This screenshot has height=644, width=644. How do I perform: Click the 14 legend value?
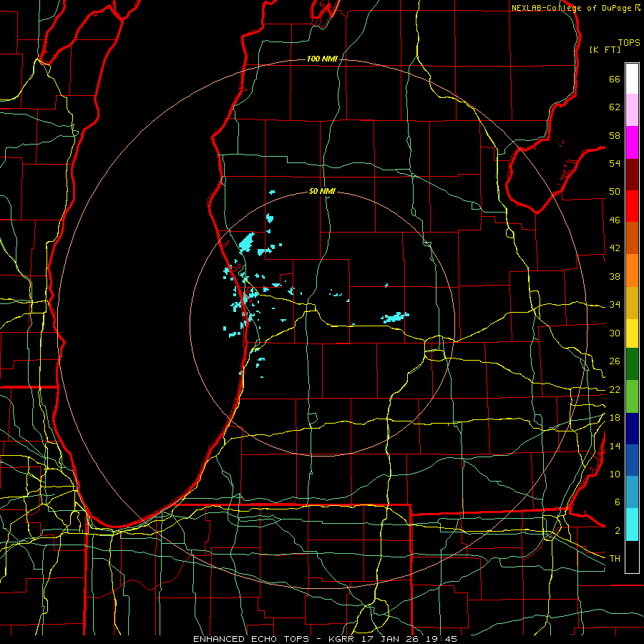click(x=615, y=446)
